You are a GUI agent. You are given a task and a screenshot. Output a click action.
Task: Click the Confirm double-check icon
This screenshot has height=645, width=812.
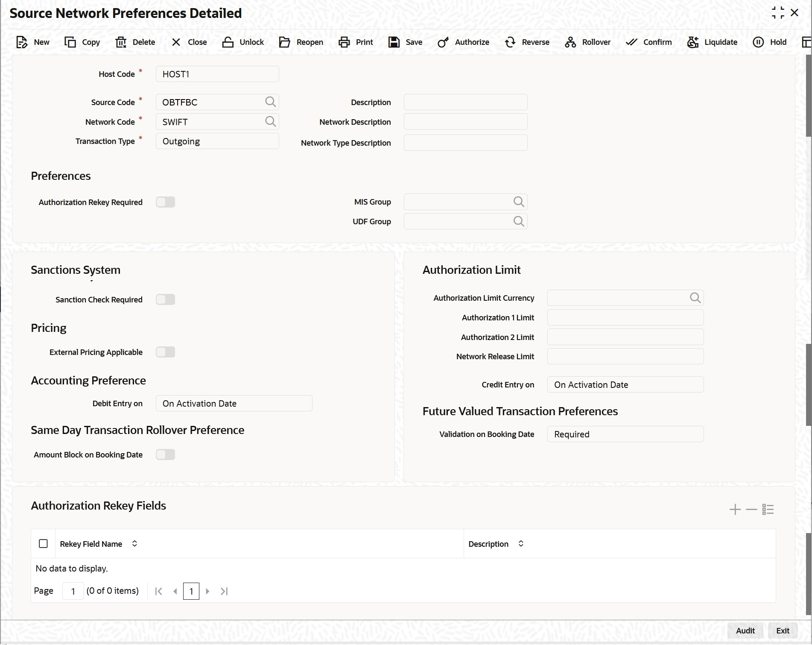631,42
